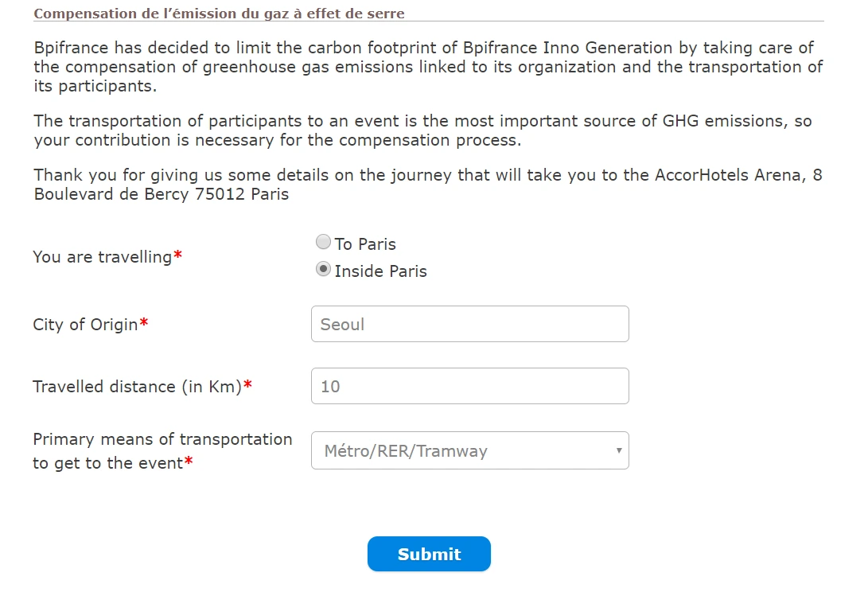Click the small arrow on the transportation dropdown
868x596 pixels.
618,450
